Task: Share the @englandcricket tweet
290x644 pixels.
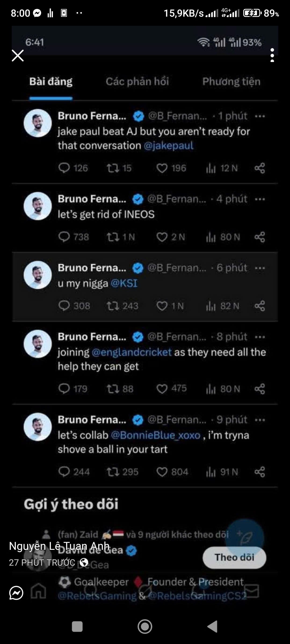Action: coord(259,389)
